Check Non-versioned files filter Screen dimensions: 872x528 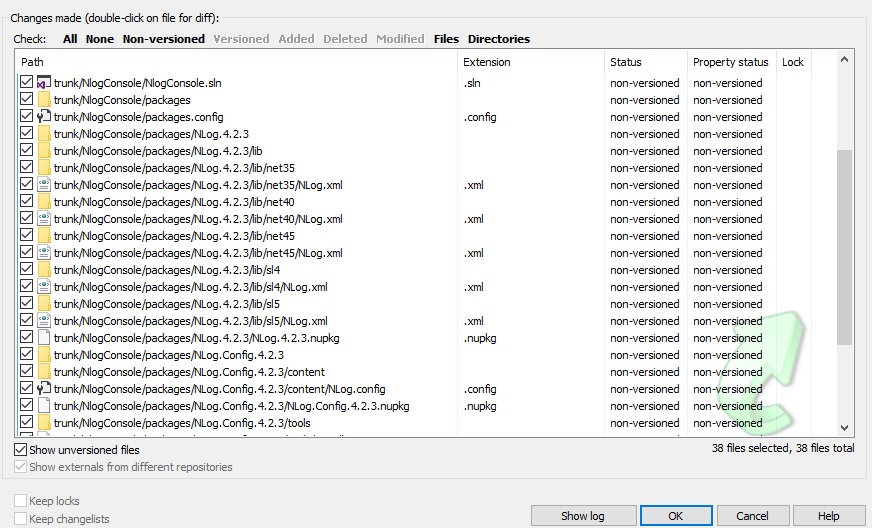164,39
